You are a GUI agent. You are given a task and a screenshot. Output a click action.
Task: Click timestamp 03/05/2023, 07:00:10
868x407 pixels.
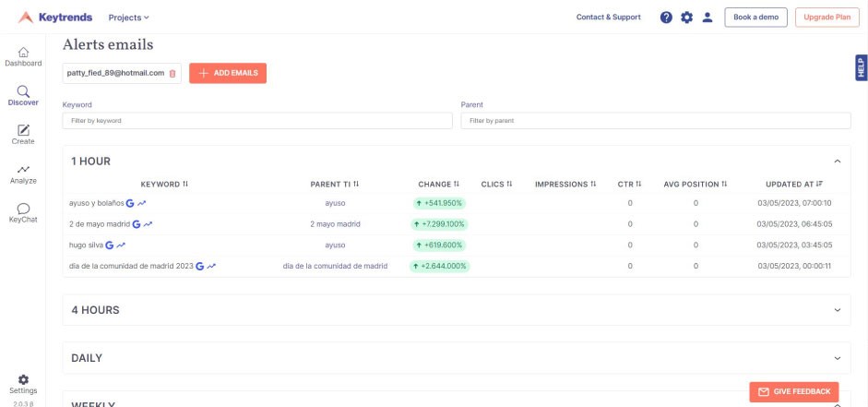[x=794, y=203]
